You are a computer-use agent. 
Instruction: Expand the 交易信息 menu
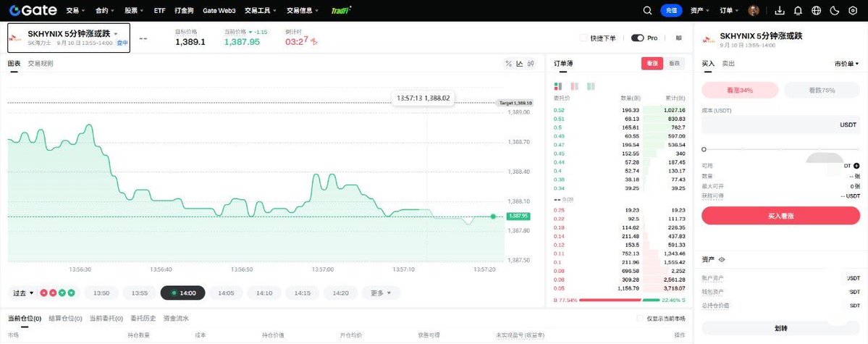pos(303,11)
